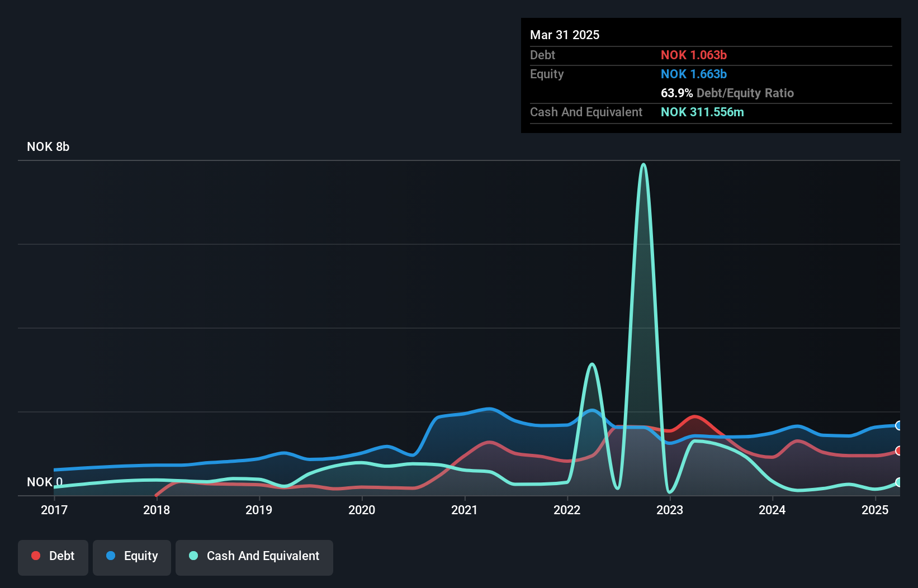
Task: Click the NOK 1.063b debt value
Action: click(694, 55)
